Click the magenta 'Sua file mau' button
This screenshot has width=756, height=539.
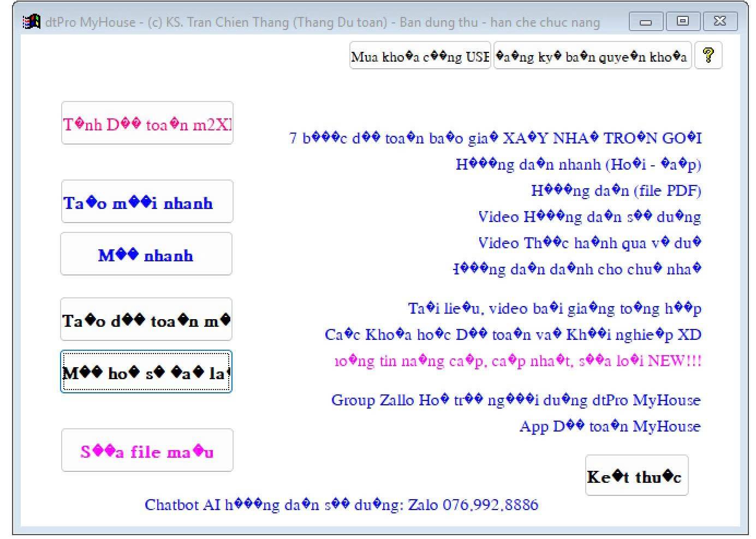[x=147, y=451]
